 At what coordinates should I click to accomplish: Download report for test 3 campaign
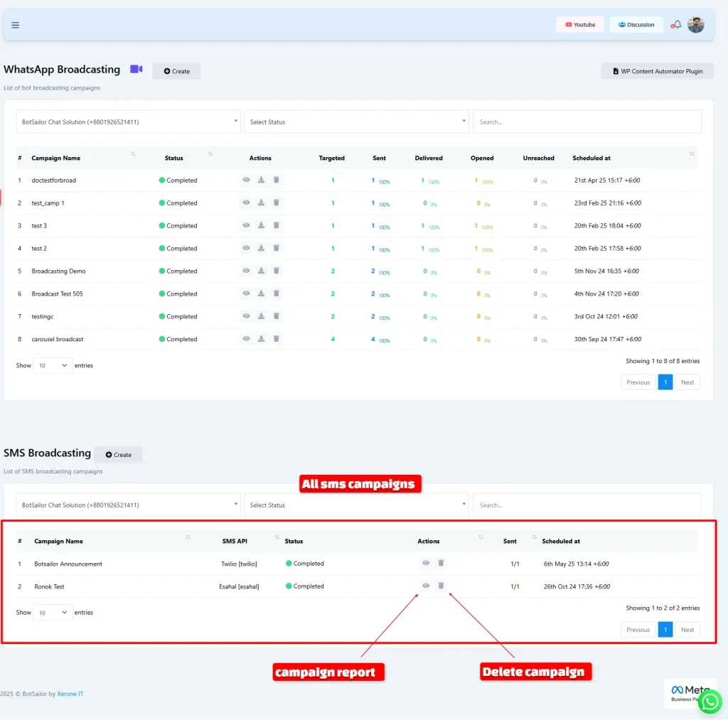(262, 225)
